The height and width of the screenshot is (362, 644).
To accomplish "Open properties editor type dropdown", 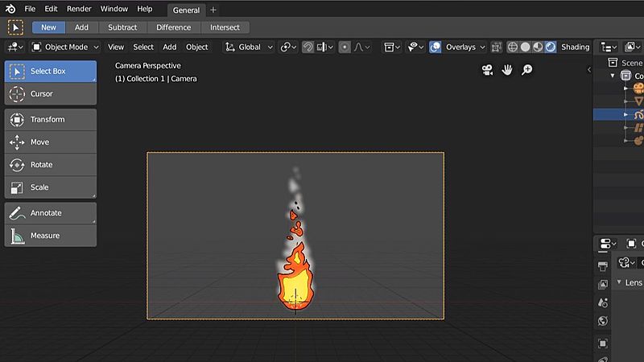I will 608,244.
